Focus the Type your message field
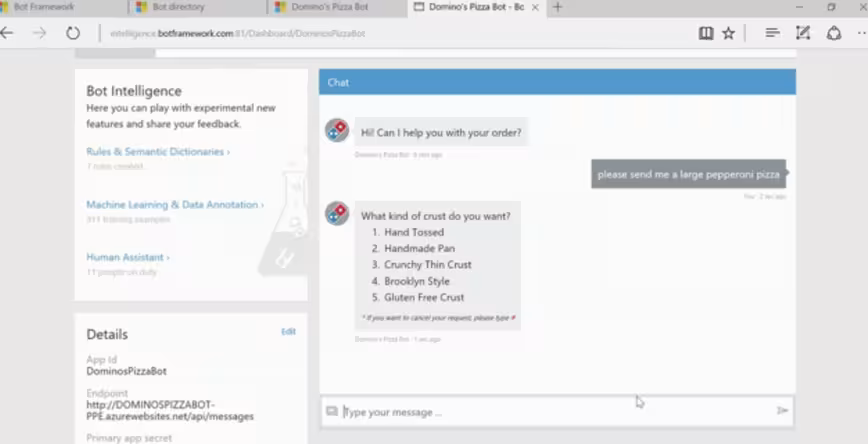Viewport: 868px width, 444px height. 556,412
